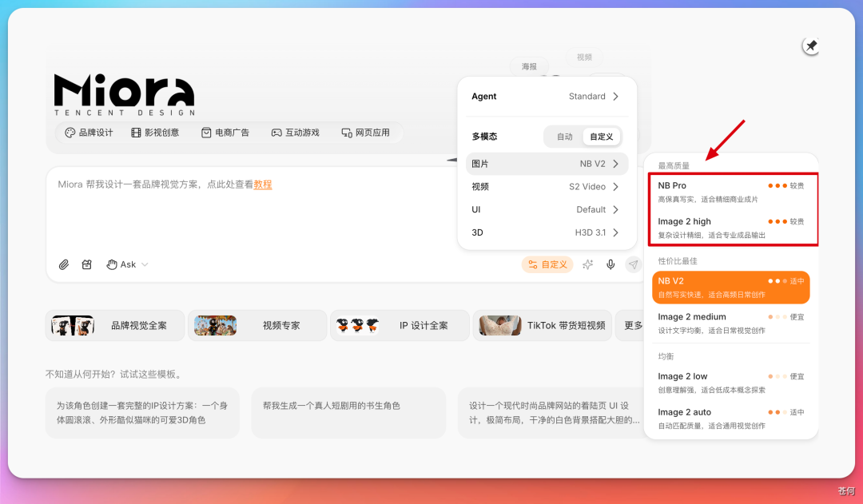Click the 影视创意 category tab
The image size is (863, 504).
click(155, 133)
